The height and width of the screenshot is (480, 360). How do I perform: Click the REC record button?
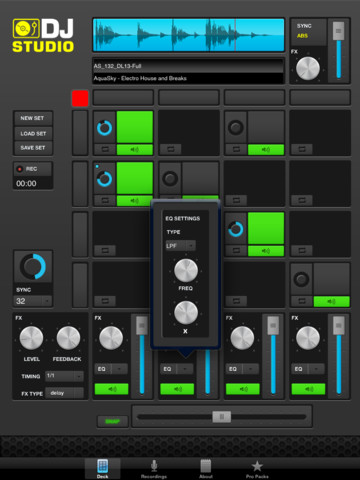coord(33,169)
